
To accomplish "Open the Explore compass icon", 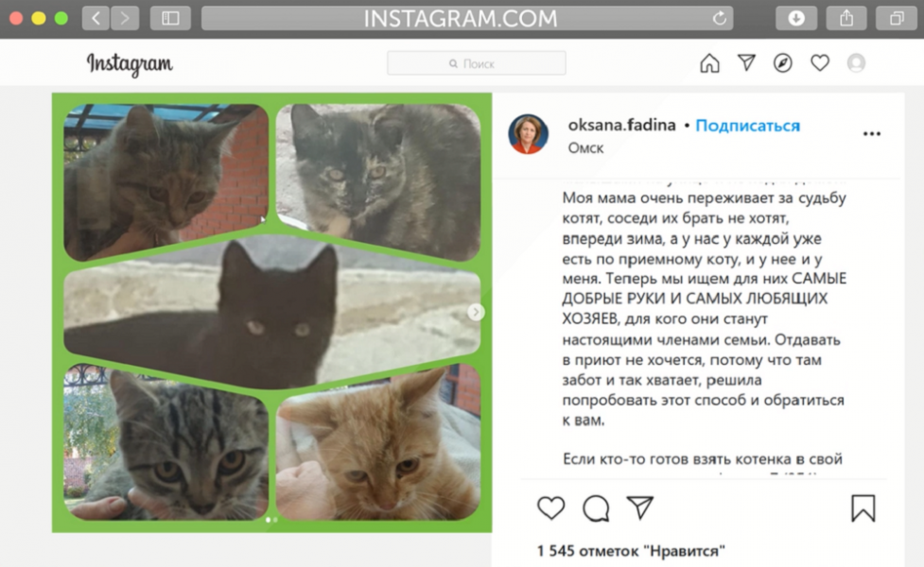I will pos(782,63).
